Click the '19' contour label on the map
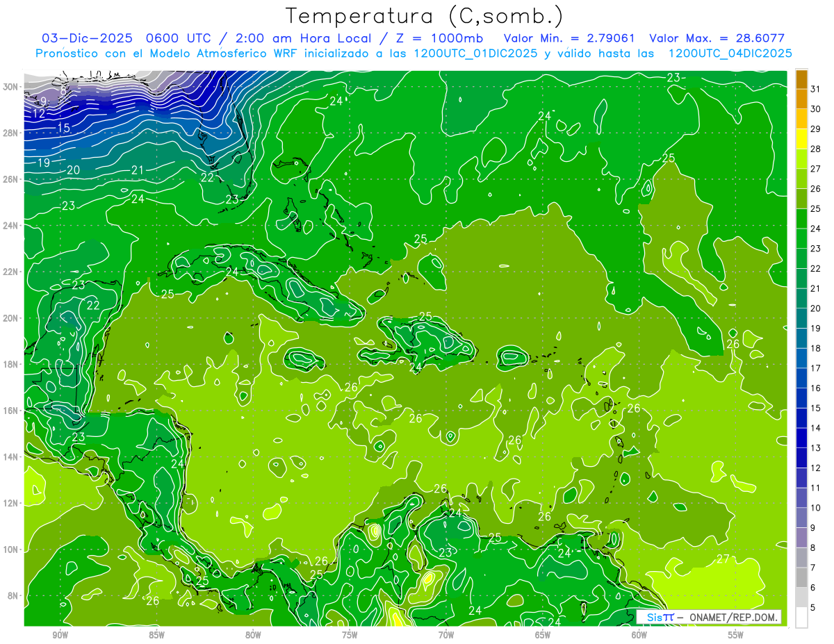834x644 pixels. pos(43,163)
